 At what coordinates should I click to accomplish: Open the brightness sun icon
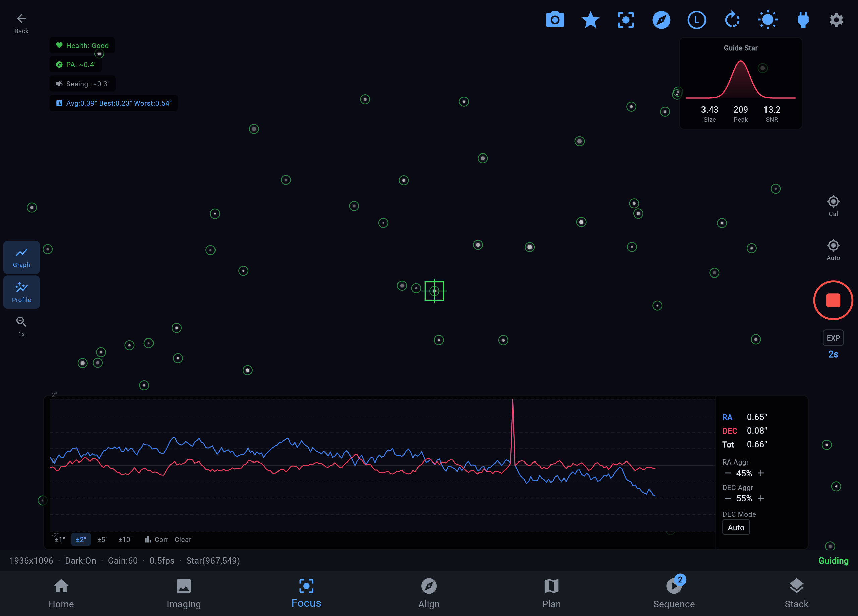[768, 20]
